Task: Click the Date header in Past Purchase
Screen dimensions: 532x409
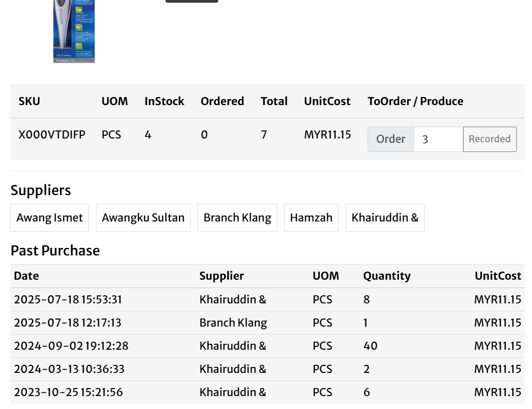Action: click(26, 276)
